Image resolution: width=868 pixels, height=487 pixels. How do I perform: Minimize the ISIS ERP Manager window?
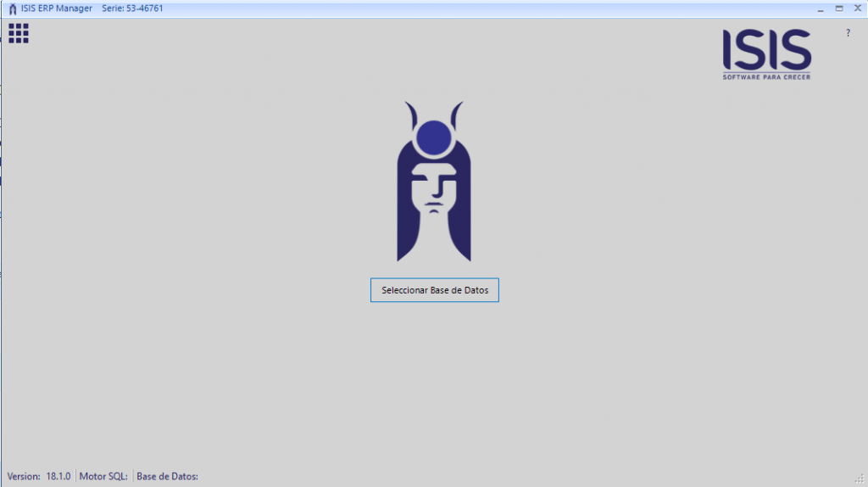821,8
